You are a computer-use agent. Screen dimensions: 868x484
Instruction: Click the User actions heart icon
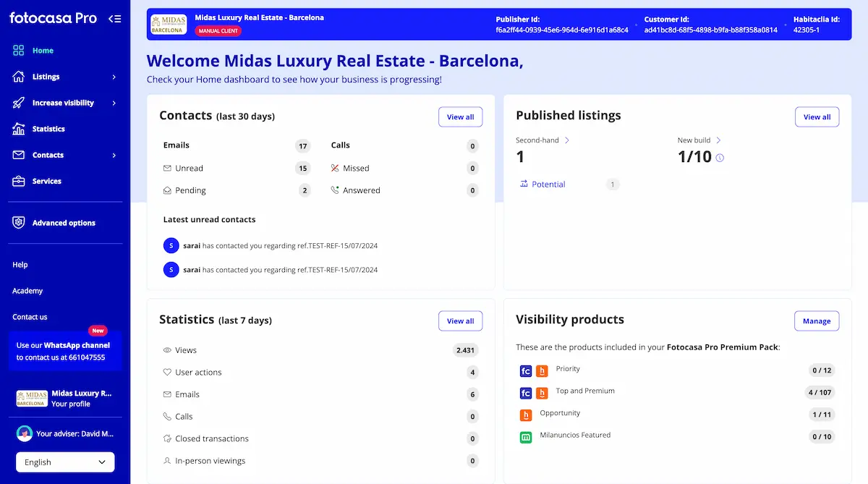click(168, 372)
